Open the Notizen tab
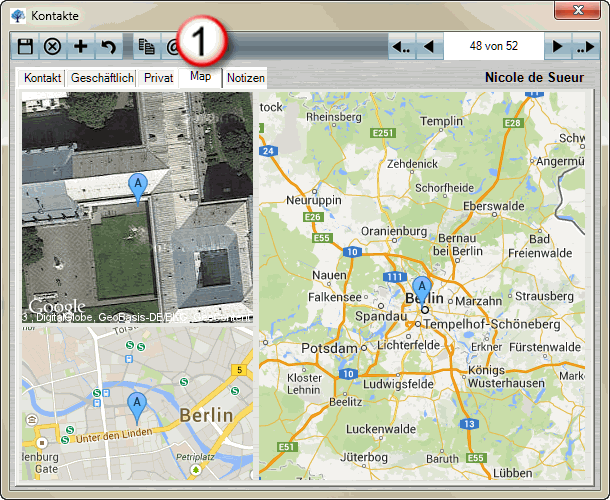The width and height of the screenshot is (610, 500). (x=246, y=78)
